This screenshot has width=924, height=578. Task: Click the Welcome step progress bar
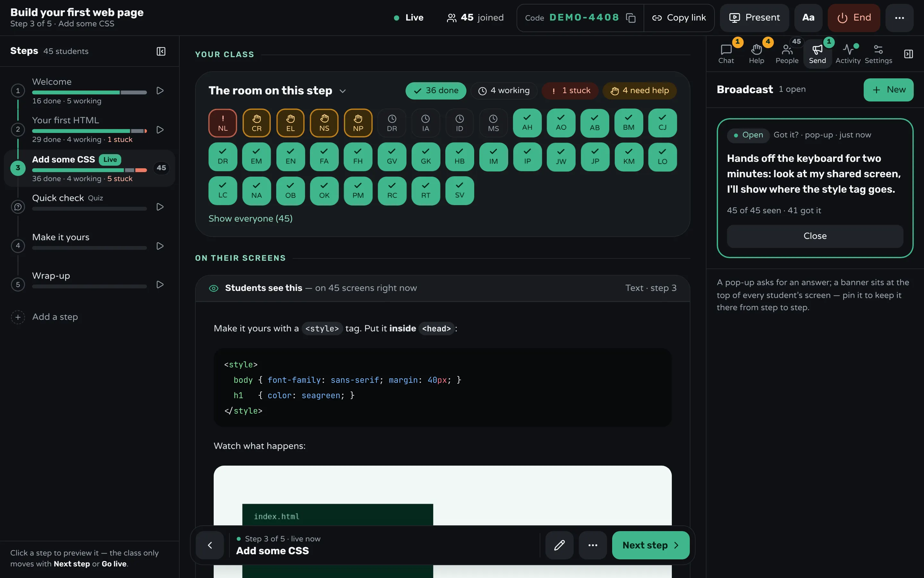(x=89, y=92)
